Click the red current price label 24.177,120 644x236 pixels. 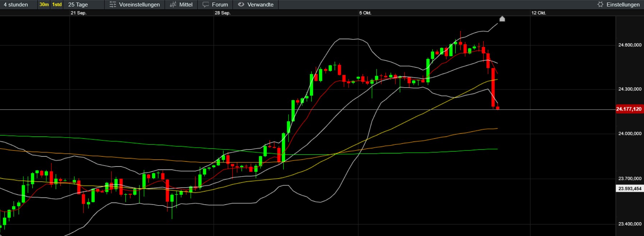coord(629,109)
